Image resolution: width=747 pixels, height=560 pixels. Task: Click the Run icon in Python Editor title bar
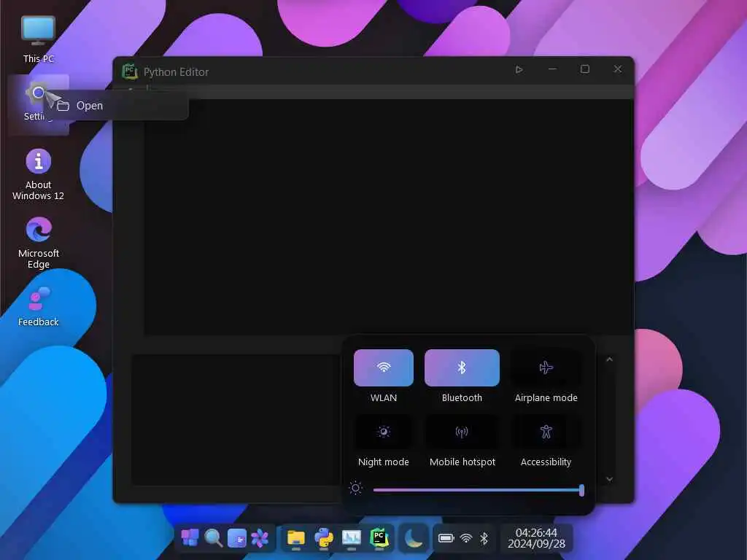tap(519, 69)
